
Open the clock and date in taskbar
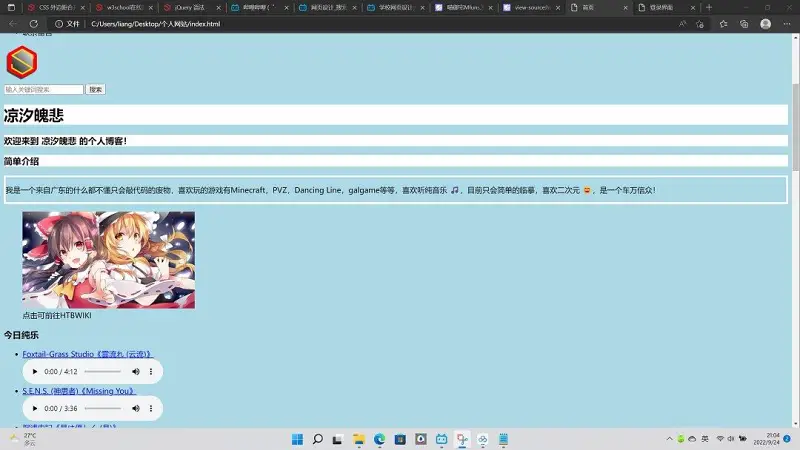pyautogui.click(x=766, y=439)
